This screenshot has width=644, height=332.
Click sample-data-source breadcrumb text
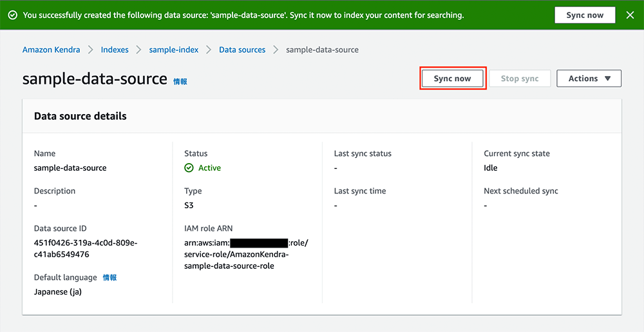[323, 50]
